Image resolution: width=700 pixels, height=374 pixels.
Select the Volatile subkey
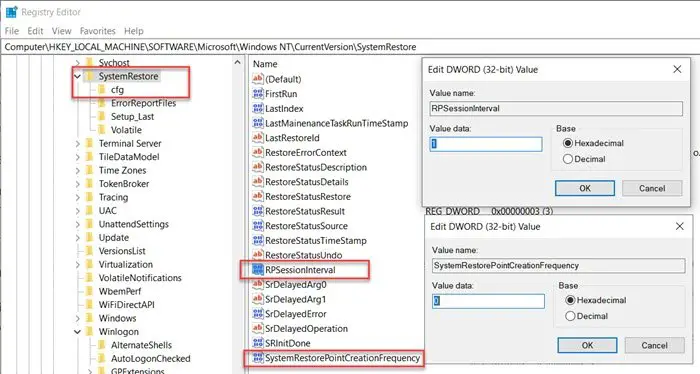point(126,130)
